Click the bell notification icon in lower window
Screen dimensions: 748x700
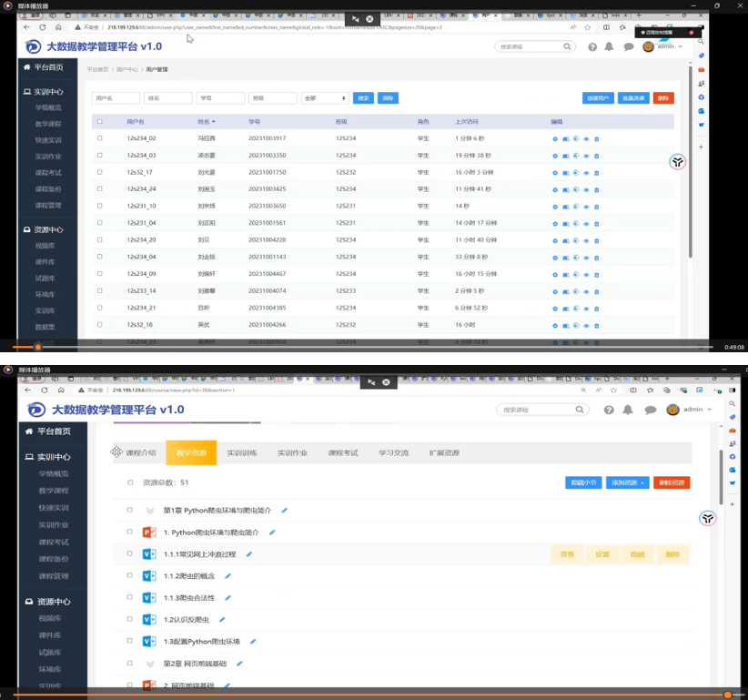coord(628,411)
